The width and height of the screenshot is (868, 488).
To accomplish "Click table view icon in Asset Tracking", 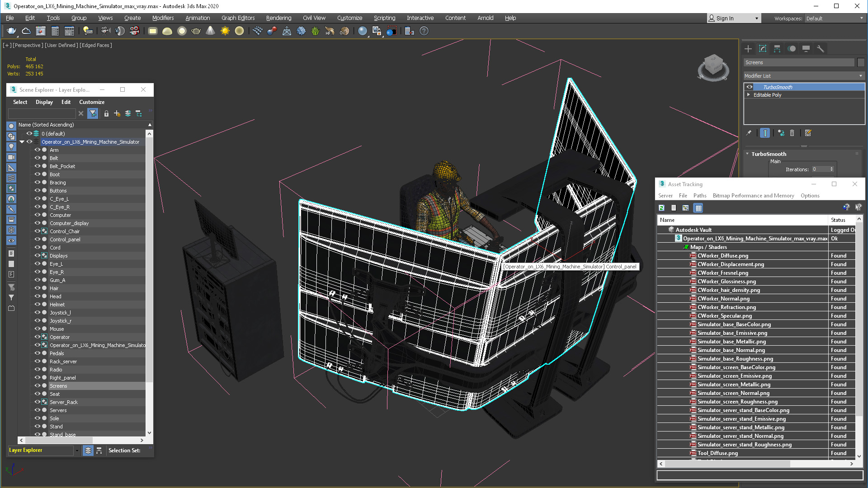I will (x=698, y=208).
